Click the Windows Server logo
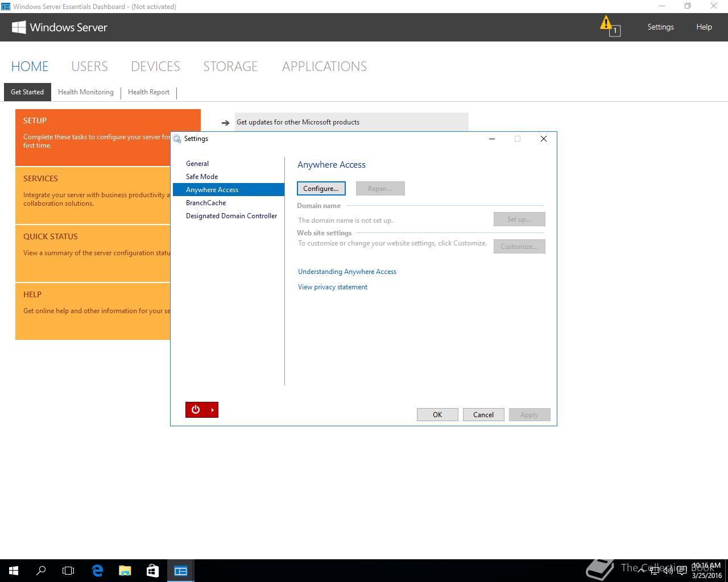Image resolution: width=728 pixels, height=582 pixels. (60, 27)
